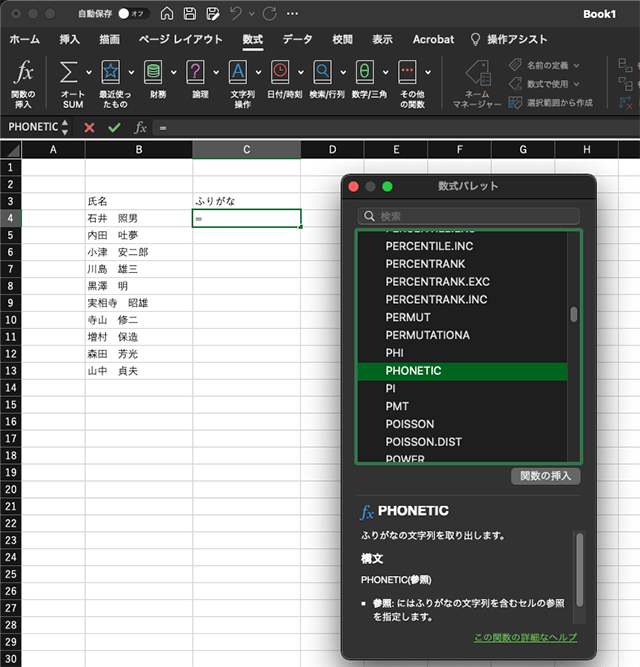Open the 挿入 ribbon tab
Viewport: 640px width, 667px height.
pos(70,39)
